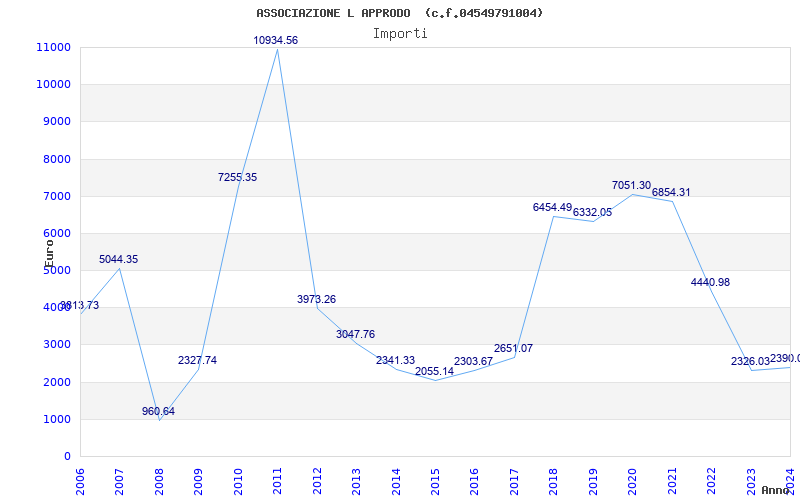Click the x-axis year 2016

point(474,481)
